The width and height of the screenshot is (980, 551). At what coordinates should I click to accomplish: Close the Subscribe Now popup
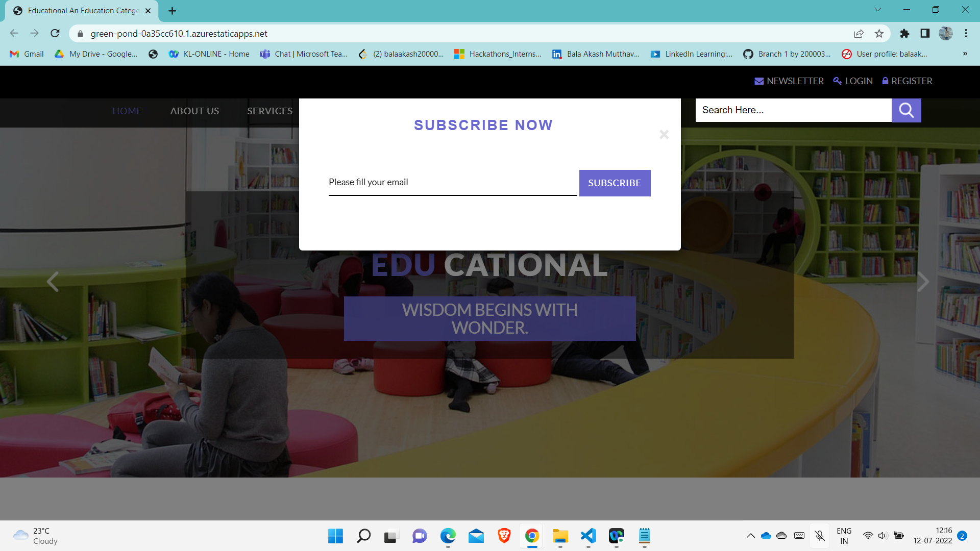(664, 134)
